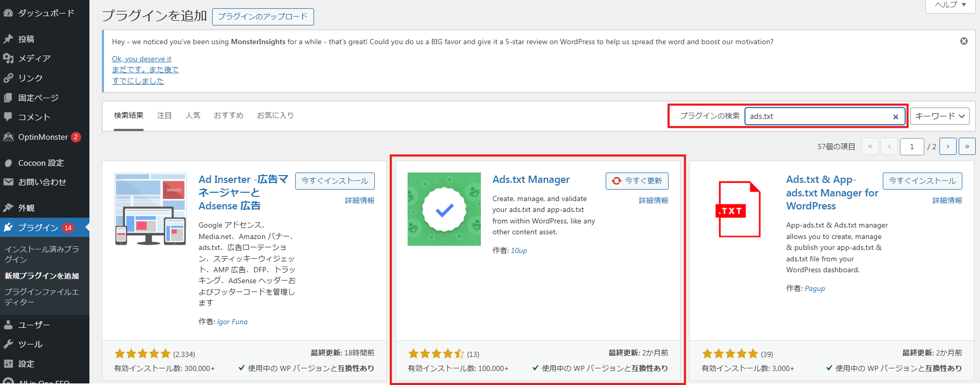The height and width of the screenshot is (385, 980).
Task: Open インストール済みプラグイン submenu item
Action: 42,254
